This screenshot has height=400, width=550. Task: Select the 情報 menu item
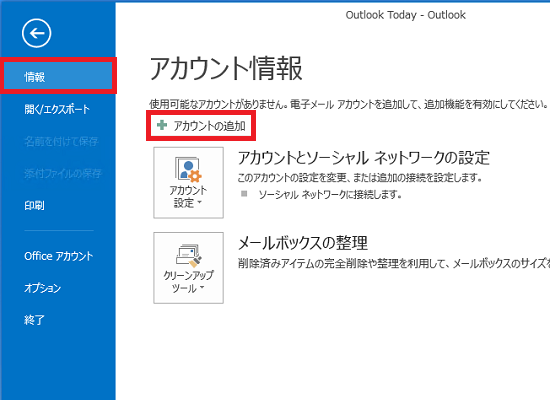(58, 76)
